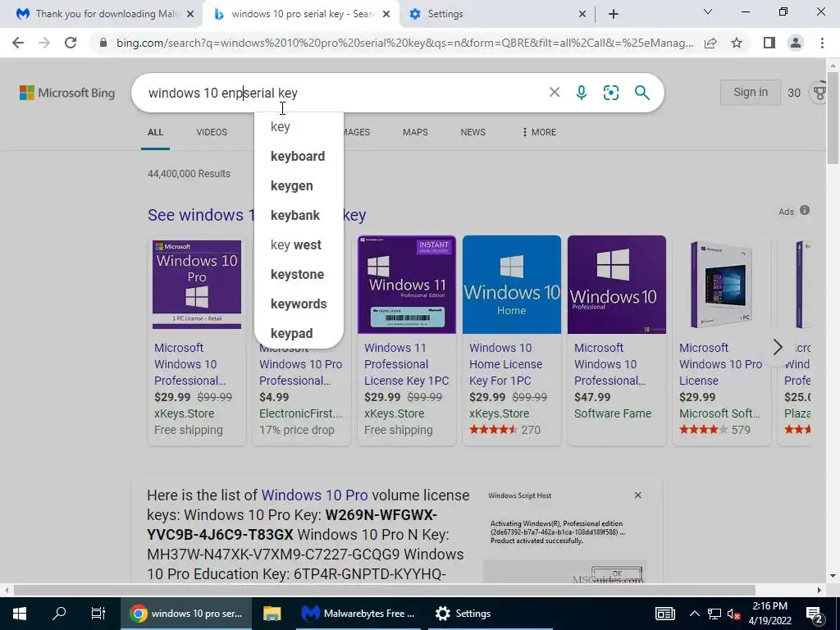Submit search with magnifier icon
This screenshot has height=630, width=840.
[x=641, y=93]
